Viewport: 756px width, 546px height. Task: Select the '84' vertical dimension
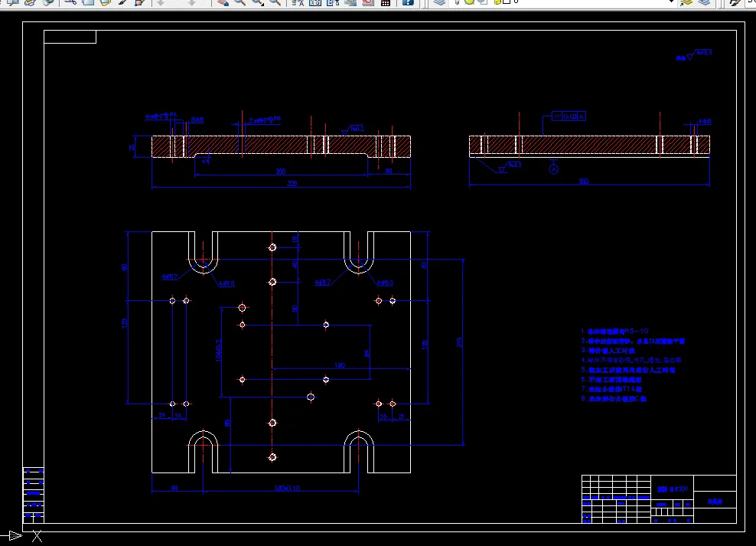pos(367,354)
